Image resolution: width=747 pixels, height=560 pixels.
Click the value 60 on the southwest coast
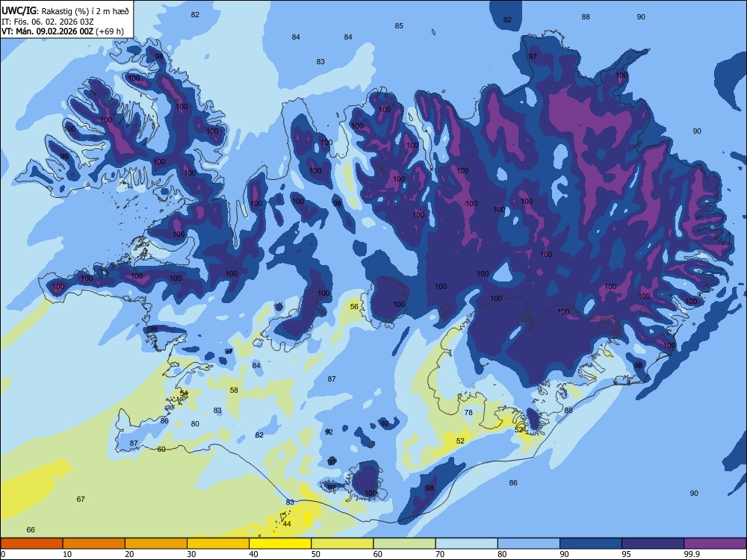[161, 449]
